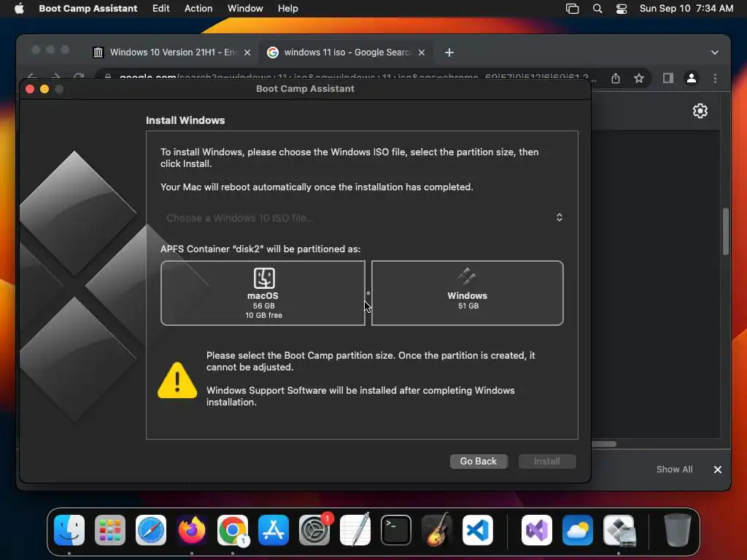The width and height of the screenshot is (747, 560).
Task: Switch to Windows 10 Version 21H1 Chrome tab
Action: (171, 52)
